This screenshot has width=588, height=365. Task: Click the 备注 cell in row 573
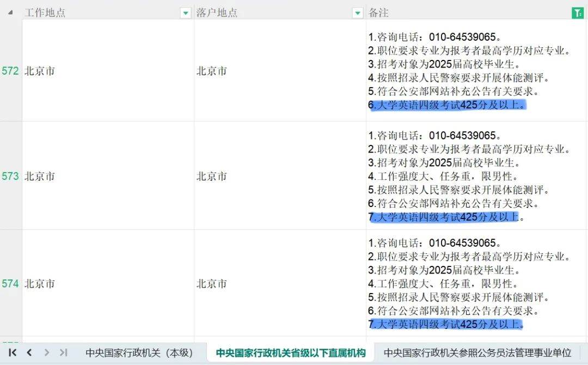476,176
